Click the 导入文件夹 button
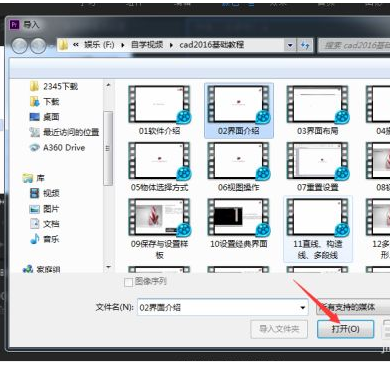 (x=279, y=329)
